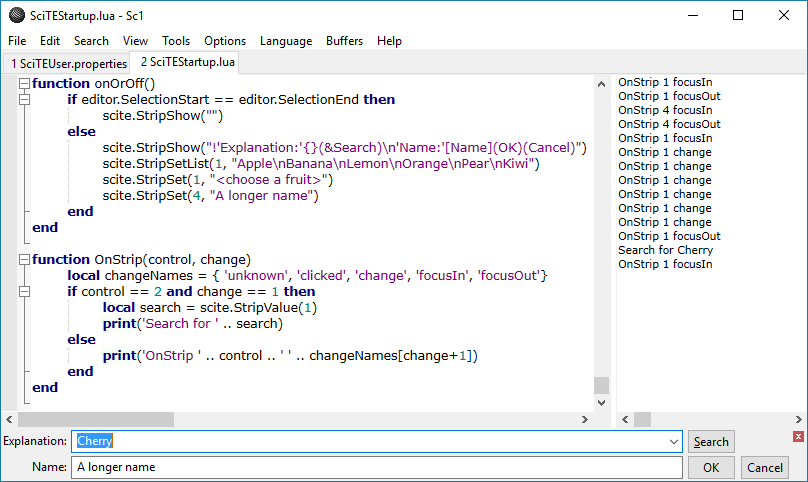Collapse the OnStrip function fold marker
Screen dimensions: 808x482
click(x=23, y=260)
